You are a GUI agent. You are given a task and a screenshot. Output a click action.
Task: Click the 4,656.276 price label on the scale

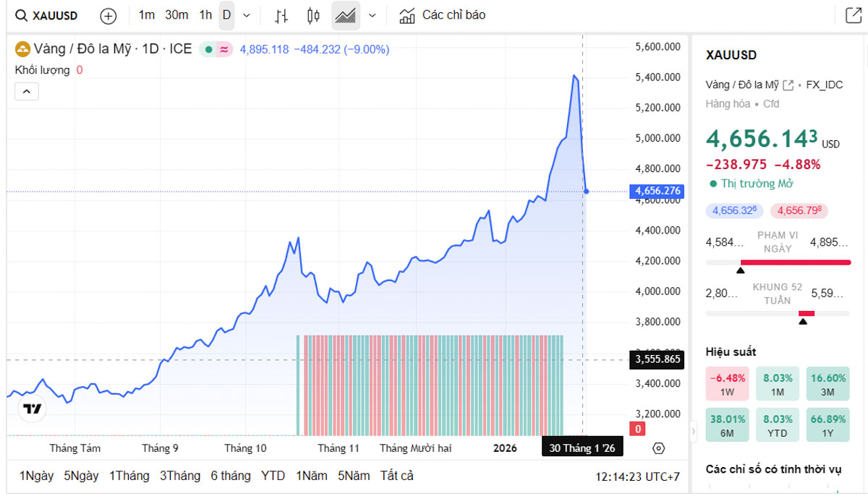point(657,191)
